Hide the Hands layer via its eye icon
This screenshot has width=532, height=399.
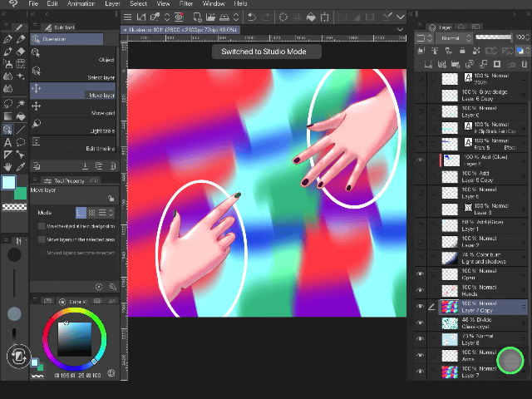421,290
